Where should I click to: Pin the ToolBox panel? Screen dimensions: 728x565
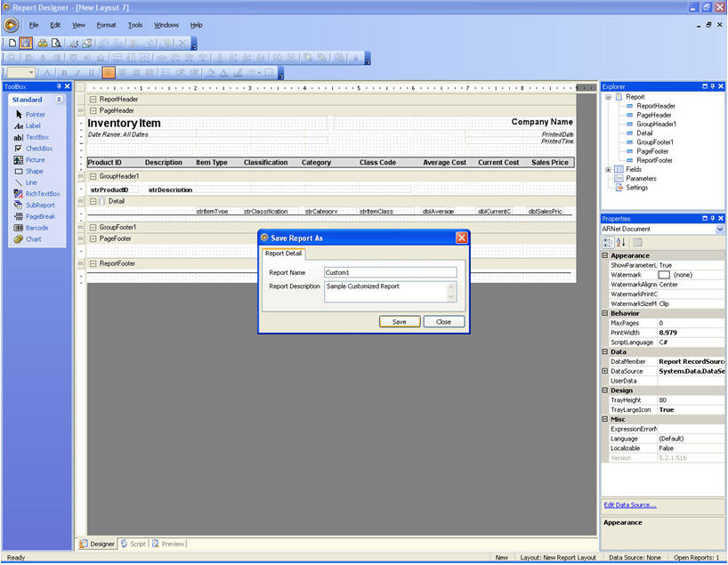tap(59, 86)
